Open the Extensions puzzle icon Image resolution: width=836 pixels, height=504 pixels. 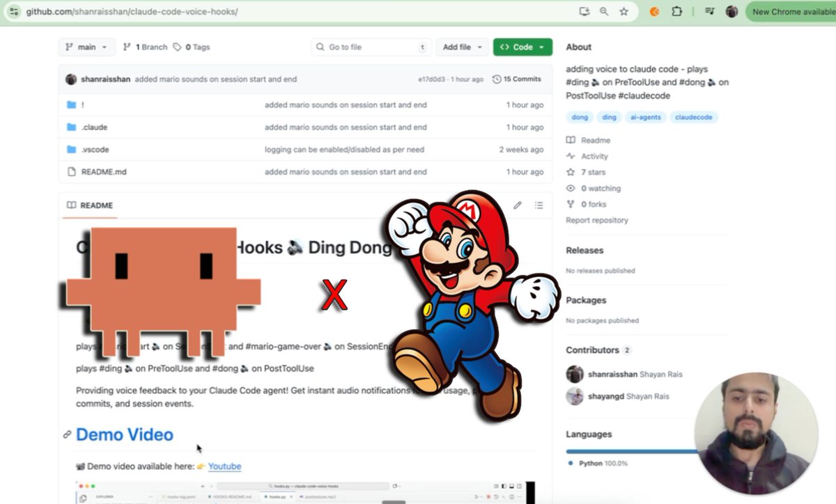click(x=676, y=11)
